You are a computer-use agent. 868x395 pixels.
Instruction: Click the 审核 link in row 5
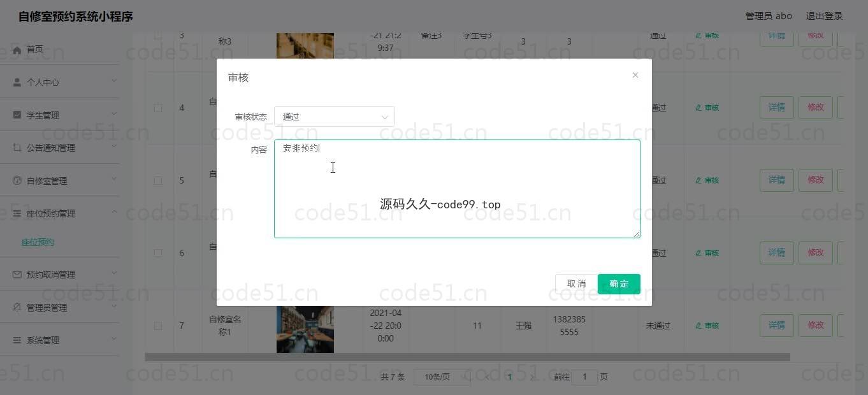(707, 180)
